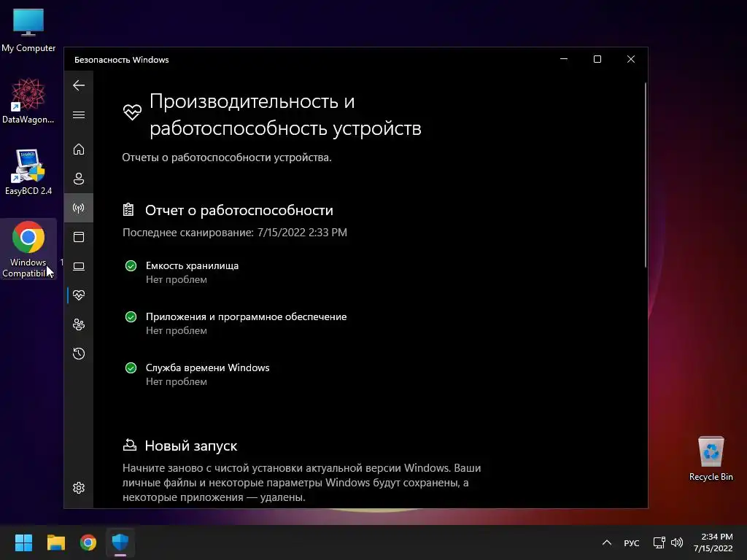Maximize the Безопасность Windows window
This screenshot has width=747, height=560.
(597, 59)
